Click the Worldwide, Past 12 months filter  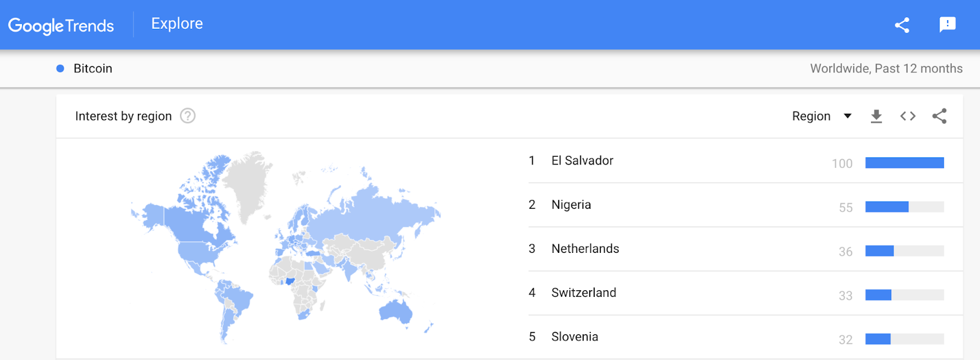tap(886, 69)
